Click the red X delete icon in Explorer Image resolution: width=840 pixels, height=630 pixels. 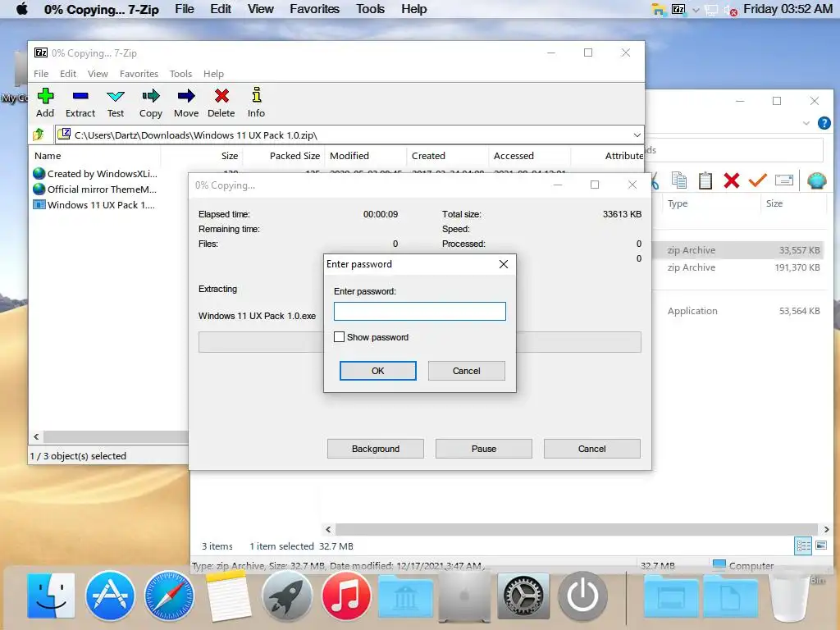tap(731, 180)
